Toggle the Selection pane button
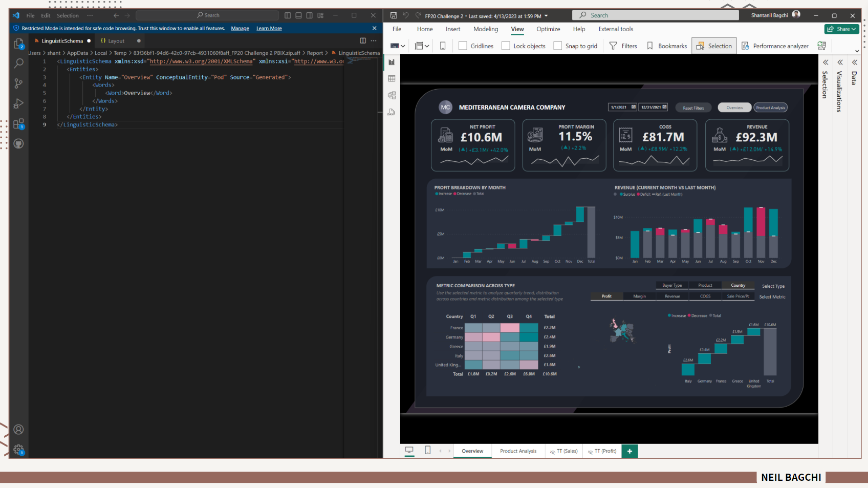 [714, 46]
